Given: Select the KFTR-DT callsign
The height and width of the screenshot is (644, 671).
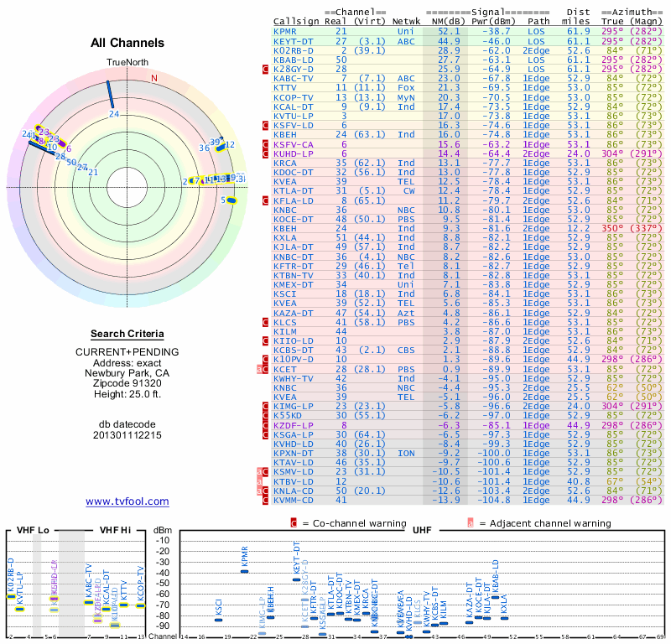Looking at the screenshot, I should [x=294, y=266].
